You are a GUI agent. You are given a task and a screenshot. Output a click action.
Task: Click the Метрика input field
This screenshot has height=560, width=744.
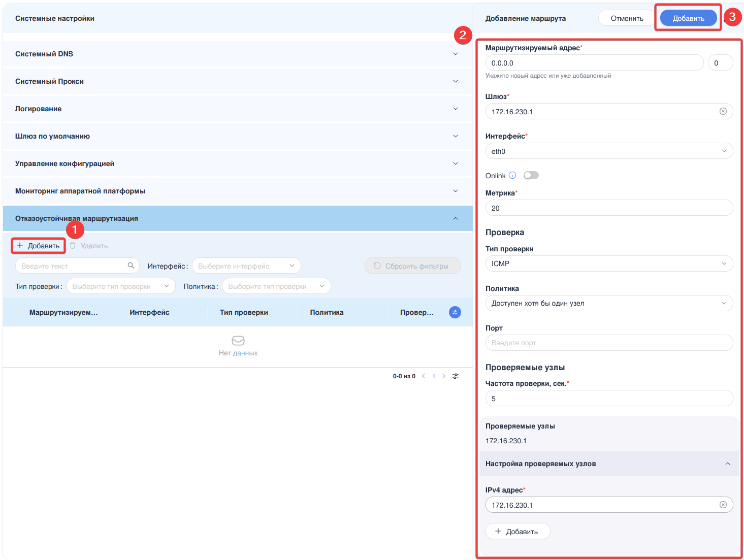(x=608, y=208)
